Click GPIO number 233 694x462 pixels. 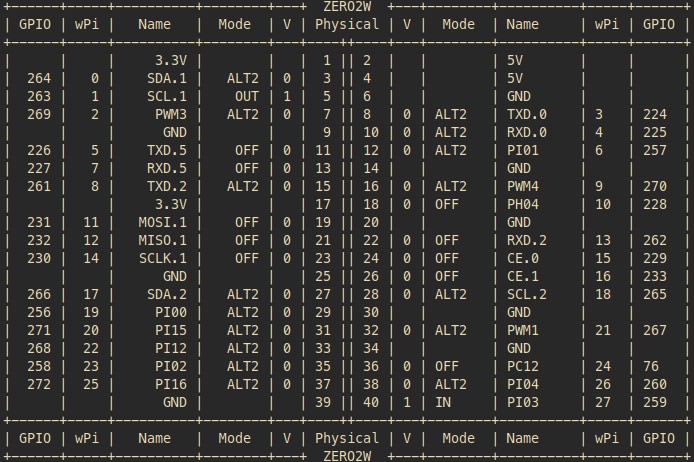(655, 276)
